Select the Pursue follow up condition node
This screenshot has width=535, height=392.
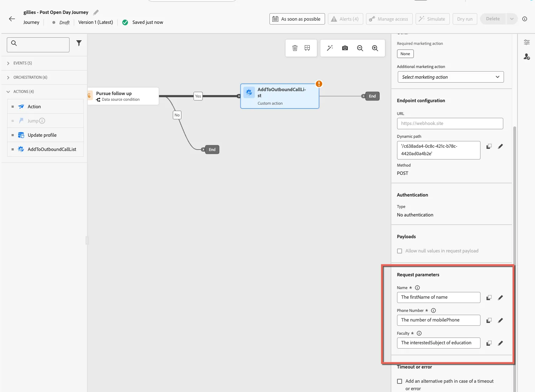(123, 96)
